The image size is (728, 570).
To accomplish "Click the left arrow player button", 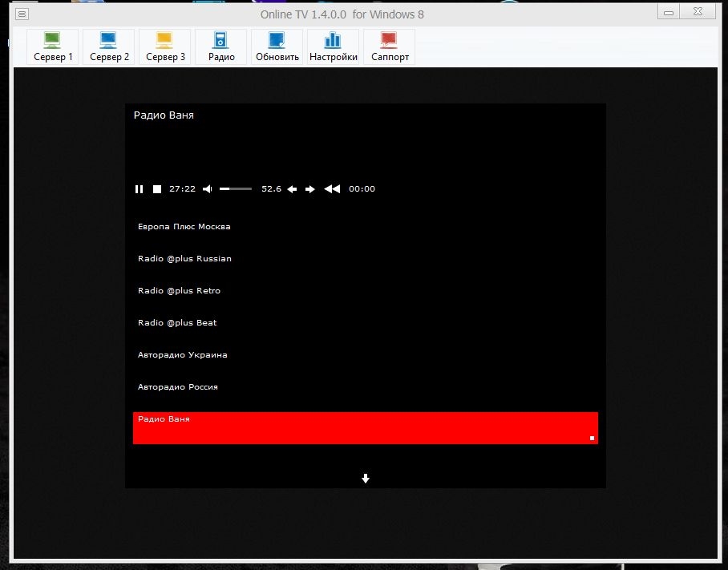I will click(292, 189).
